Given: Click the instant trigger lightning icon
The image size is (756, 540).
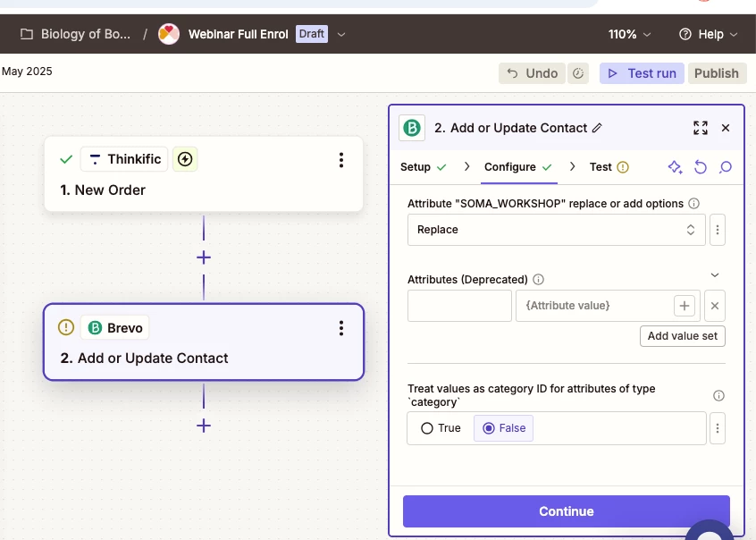Looking at the screenshot, I should pyautogui.click(x=185, y=159).
